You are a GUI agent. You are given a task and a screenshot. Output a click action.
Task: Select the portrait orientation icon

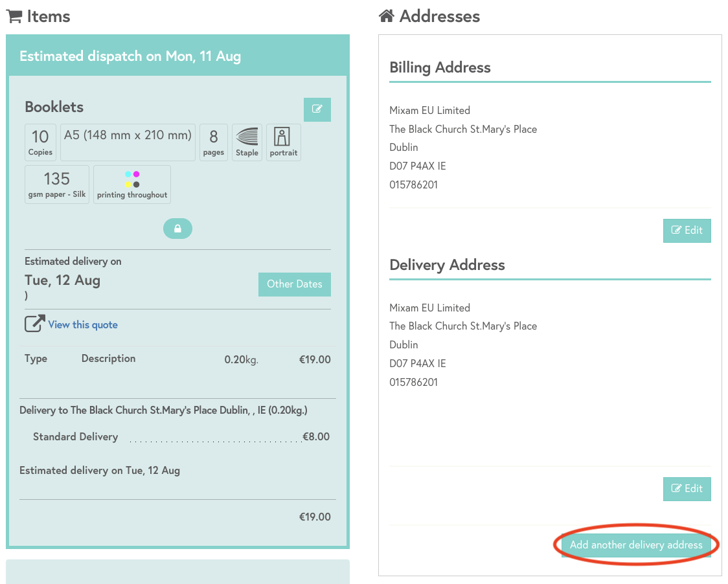click(x=283, y=142)
